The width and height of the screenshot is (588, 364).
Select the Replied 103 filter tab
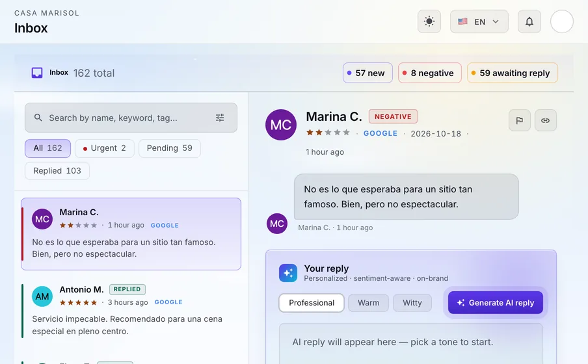point(57,171)
